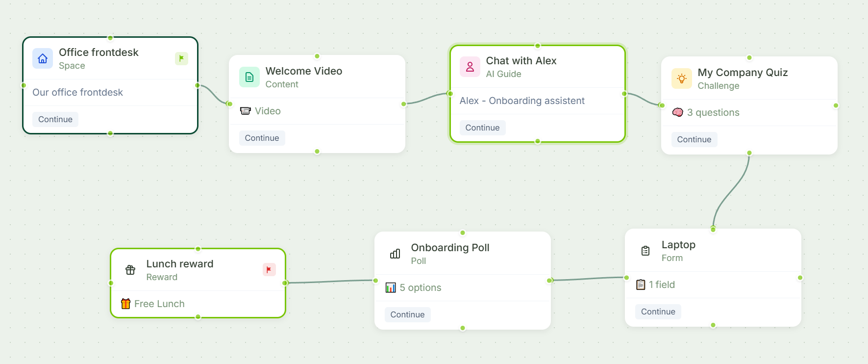Toggle the red flag on Lunch reward
Image resolution: width=868 pixels, height=364 pixels.
(269, 269)
